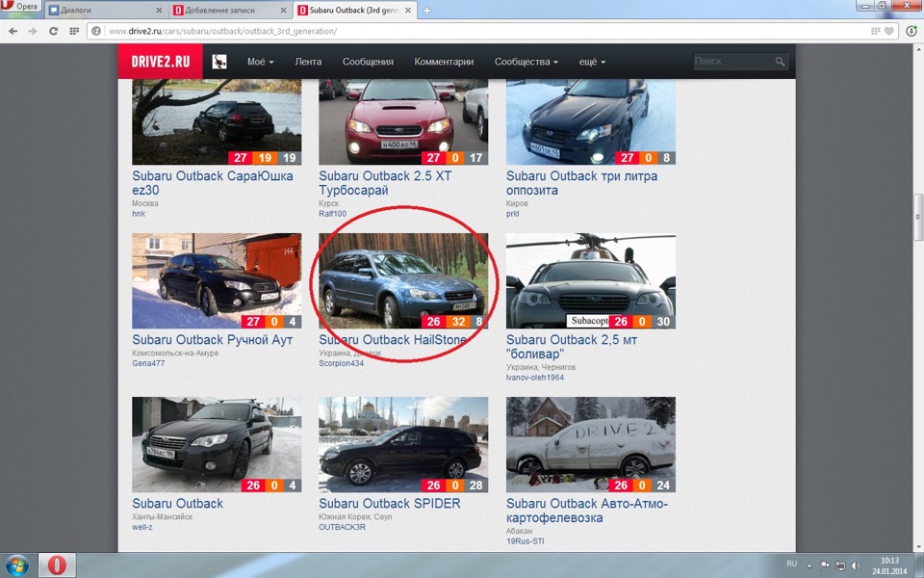The width and height of the screenshot is (924, 578).
Task: Open Subaru Outback три литра оппозита link
Action: [x=581, y=183]
